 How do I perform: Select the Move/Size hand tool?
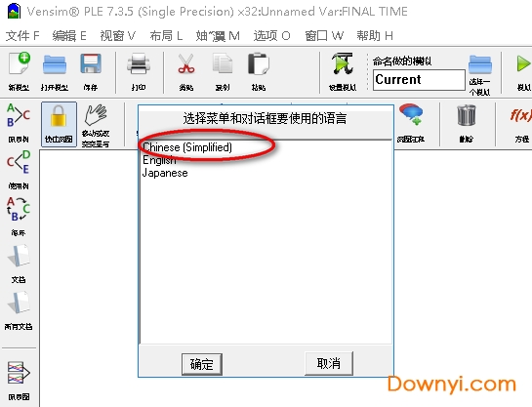[x=96, y=114]
